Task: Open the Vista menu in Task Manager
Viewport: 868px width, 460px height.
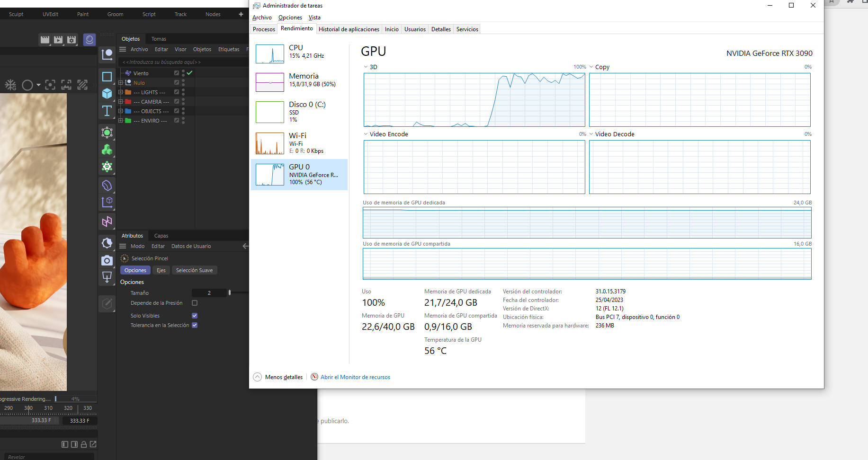Action: [314, 18]
